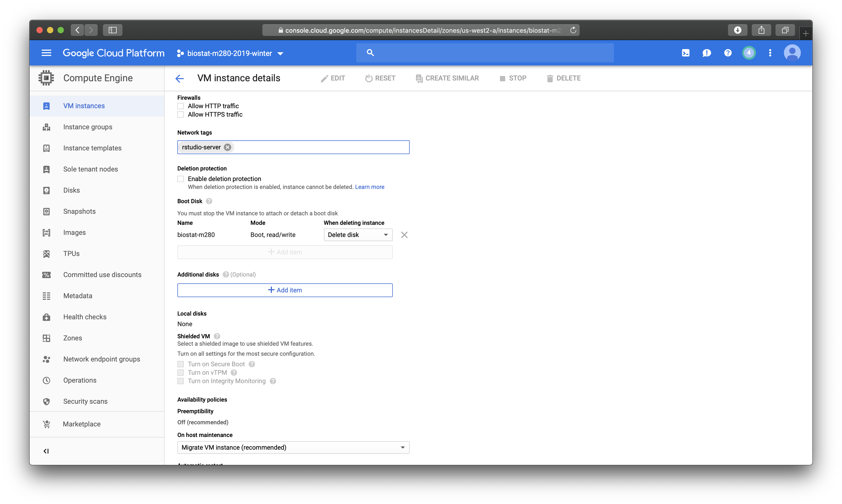Screen dimensions: 842x504
Task: Detach boot disk using X icon
Action: (404, 235)
